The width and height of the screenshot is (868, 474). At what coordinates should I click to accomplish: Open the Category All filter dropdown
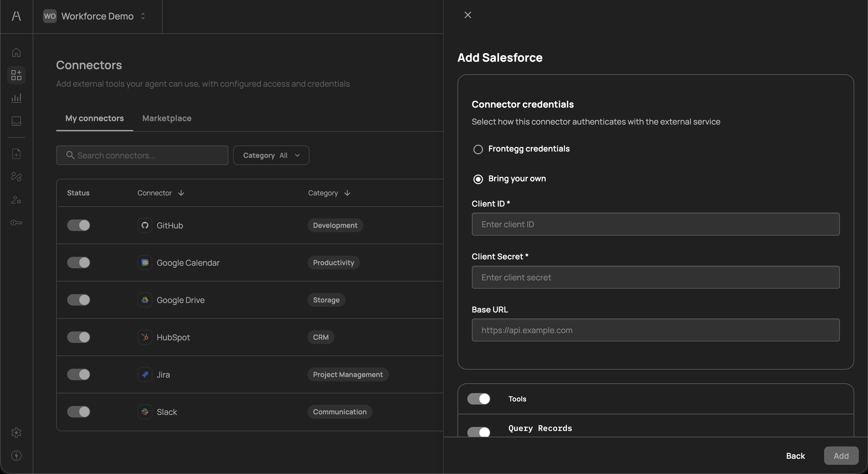click(x=271, y=155)
